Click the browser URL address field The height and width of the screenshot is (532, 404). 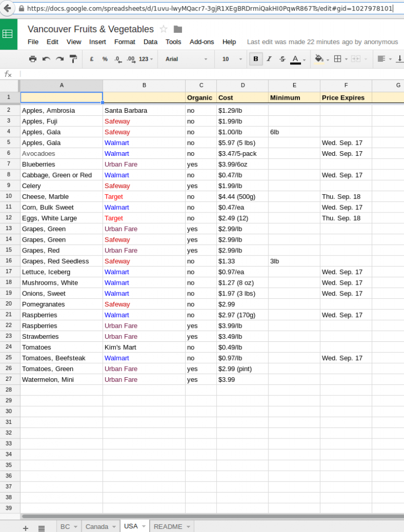(x=210, y=8)
